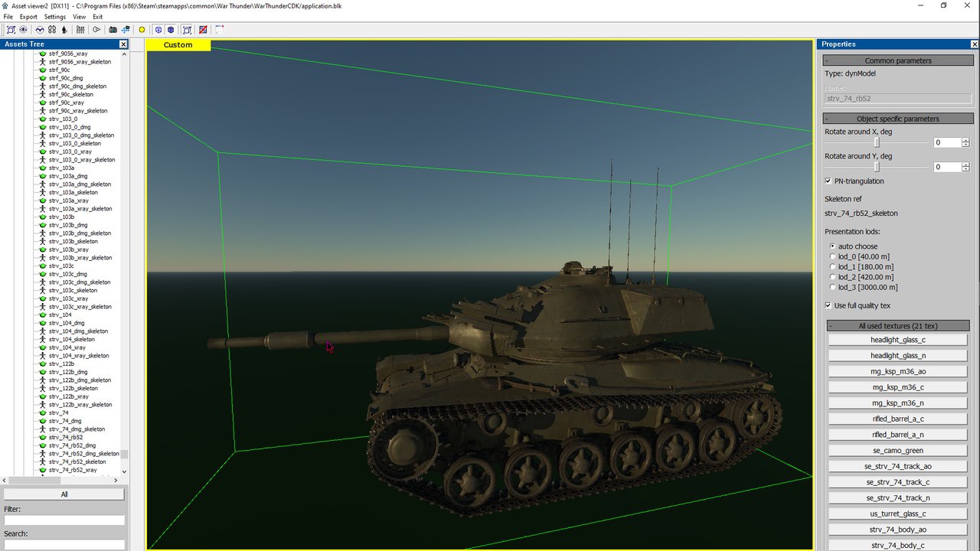
Task: Toggle Use full quality tex checkbox
Action: [x=828, y=305]
